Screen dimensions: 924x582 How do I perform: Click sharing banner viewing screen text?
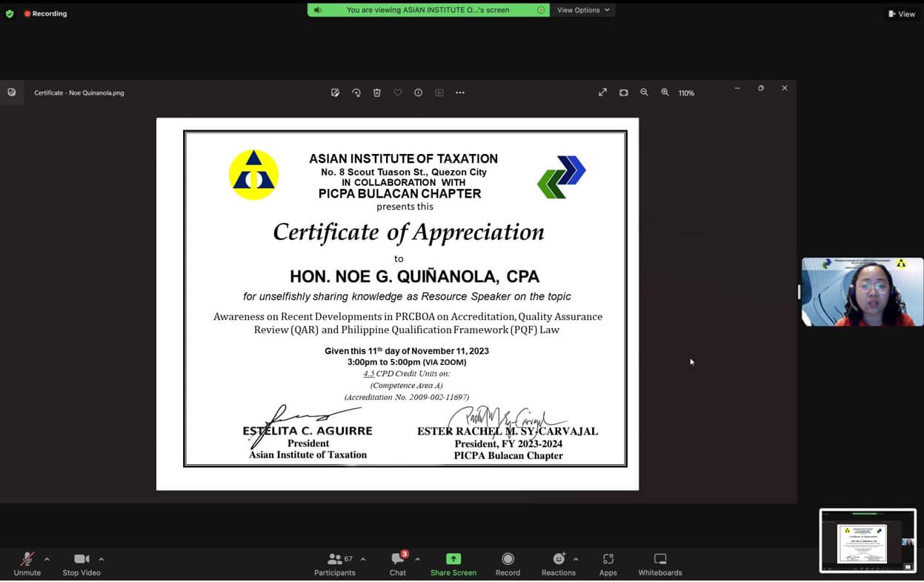click(428, 10)
